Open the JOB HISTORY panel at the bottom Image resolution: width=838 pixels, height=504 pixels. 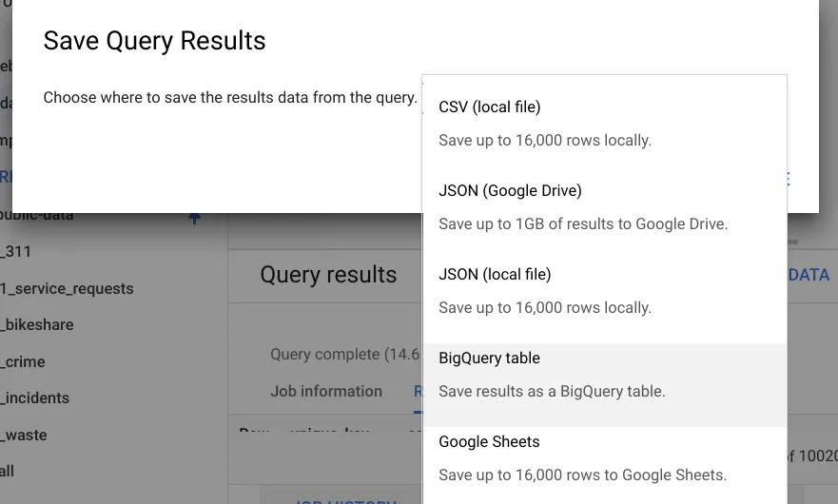pyautogui.click(x=342, y=499)
